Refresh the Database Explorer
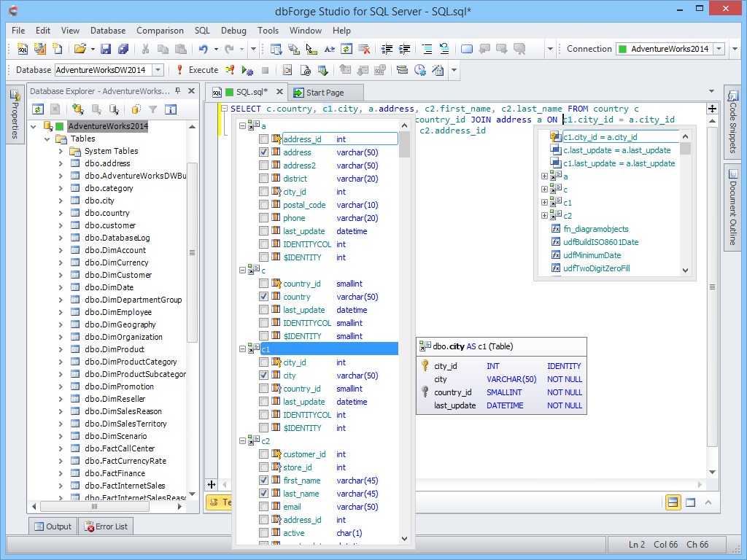This screenshot has width=747, height=560. pos(38,109)
